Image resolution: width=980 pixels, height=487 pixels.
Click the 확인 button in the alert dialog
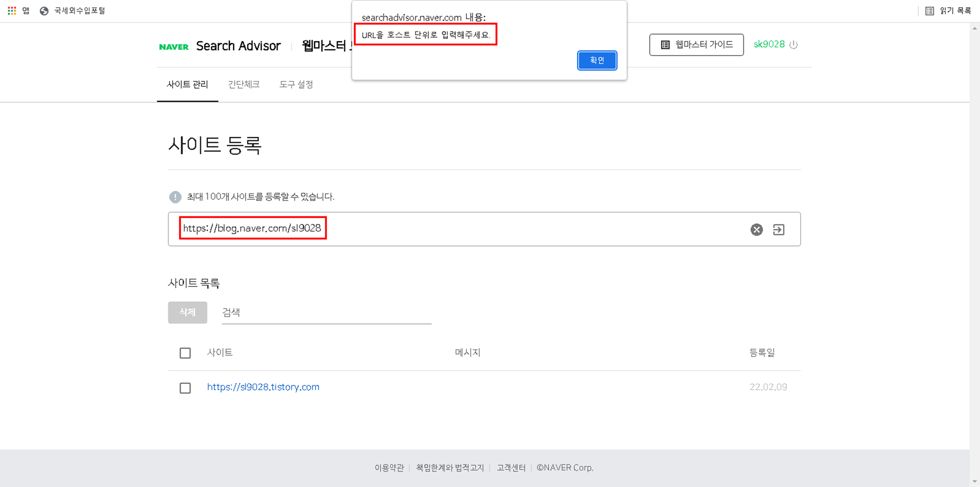point(597,60)
